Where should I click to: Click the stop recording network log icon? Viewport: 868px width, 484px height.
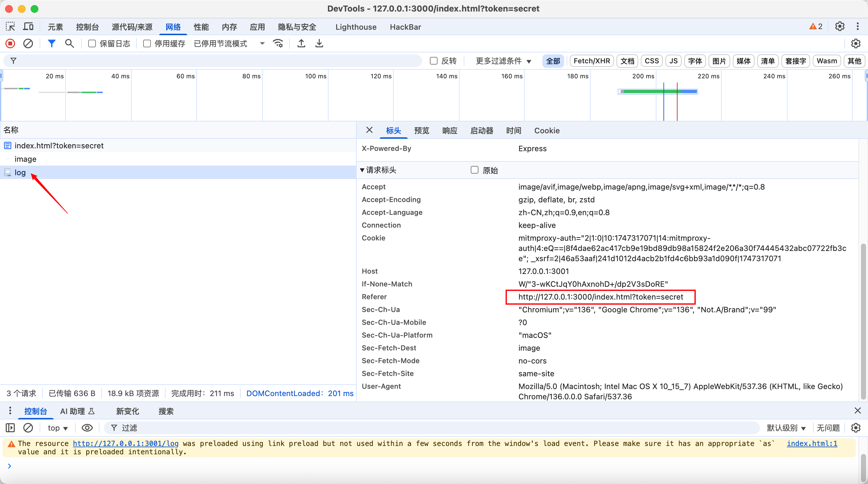10,43
